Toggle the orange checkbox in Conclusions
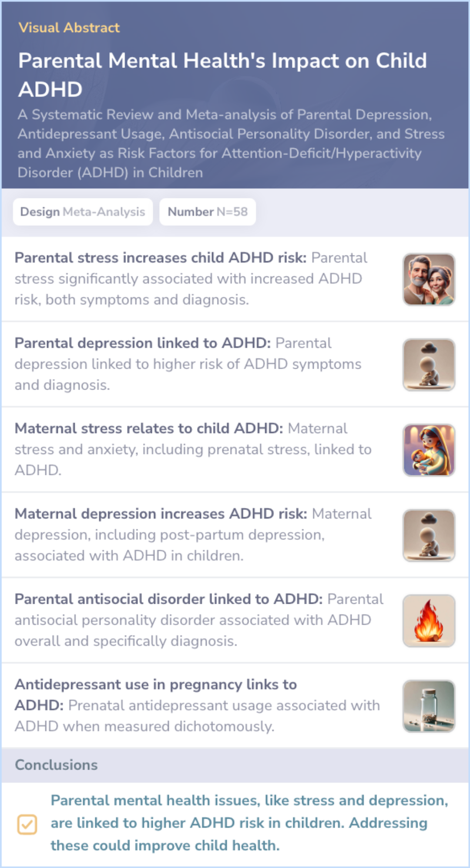 click(x=27, y=824)
